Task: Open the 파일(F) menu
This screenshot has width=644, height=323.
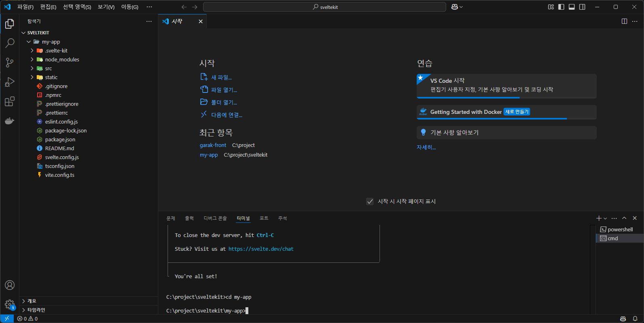Action: click(25, 7)
